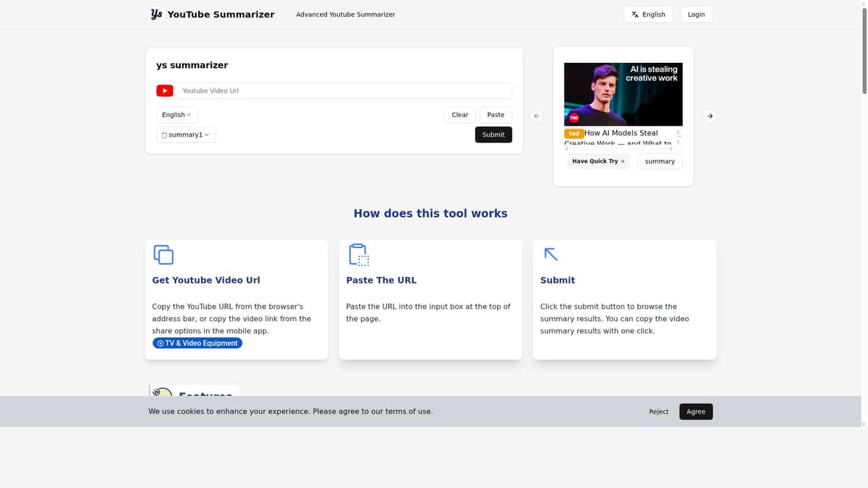Reject the cookie terms
Viewport: 868px width, 488px height.
point(659,411)
